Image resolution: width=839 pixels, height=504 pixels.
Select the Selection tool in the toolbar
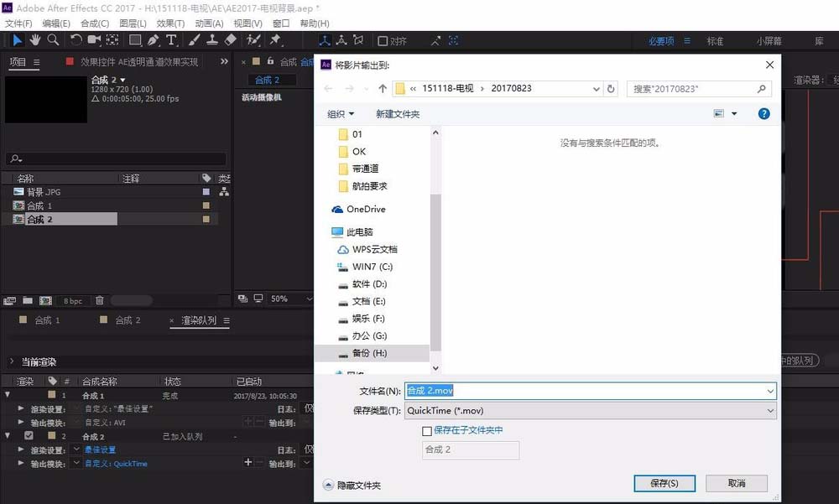coord(18,39)
